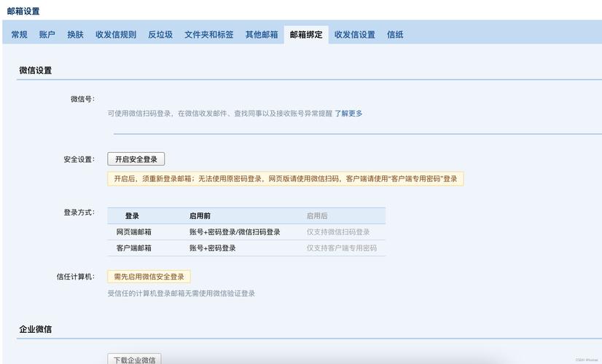602x364 pixels.
Task: Click the 登录方式 label
Action: 79,212
